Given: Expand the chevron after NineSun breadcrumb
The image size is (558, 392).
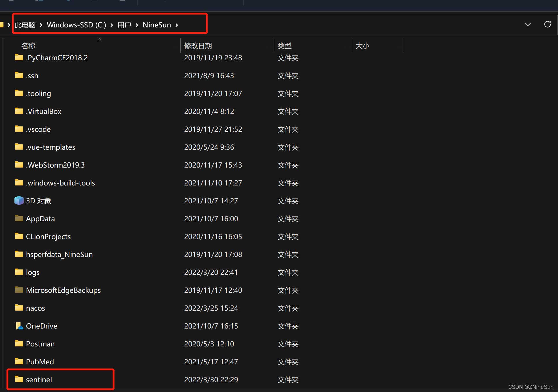Looking at the screenshot, I should [177, 25].
